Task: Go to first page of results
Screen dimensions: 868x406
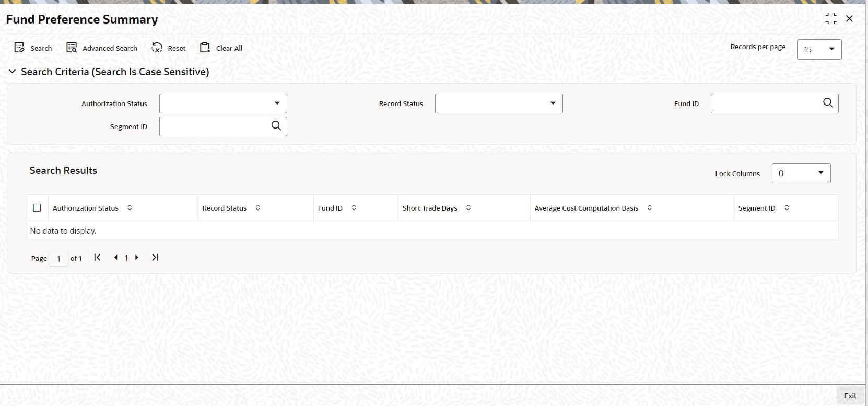Action: (97, 257)
